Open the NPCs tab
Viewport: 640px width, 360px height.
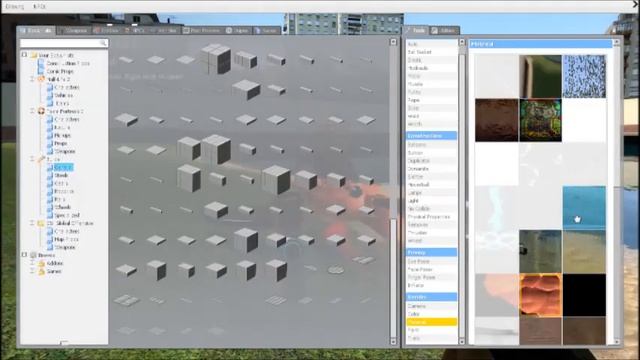click(x=135, y=30)
